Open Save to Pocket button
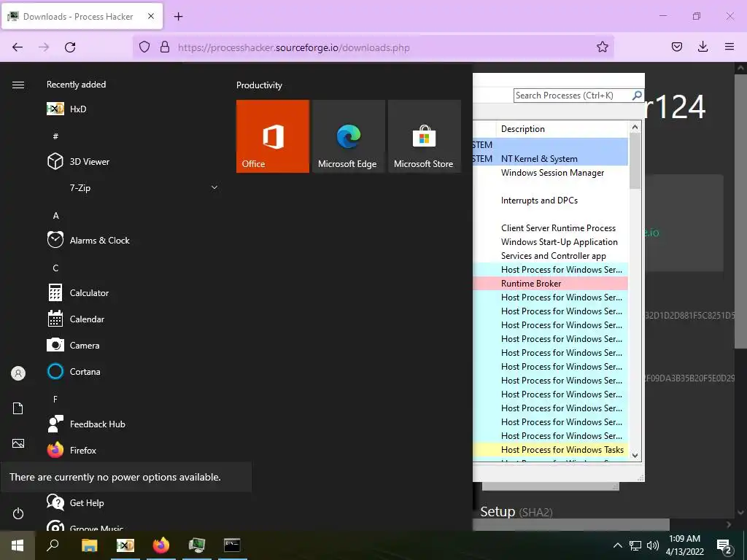This screenshot has height=560, width=747. point(677,47)
